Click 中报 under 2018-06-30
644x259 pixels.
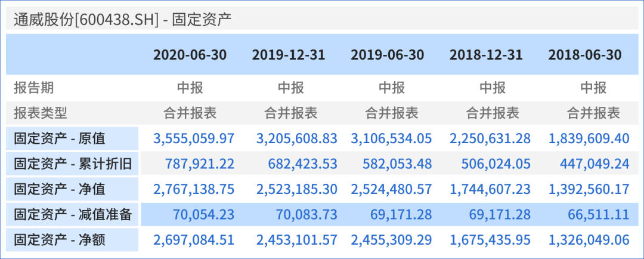coord(593,88)
